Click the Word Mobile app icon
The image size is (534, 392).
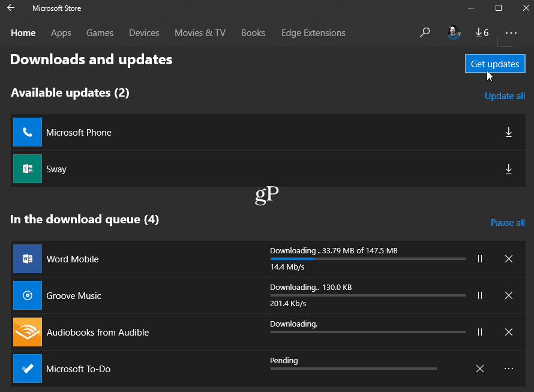point(28,259)
